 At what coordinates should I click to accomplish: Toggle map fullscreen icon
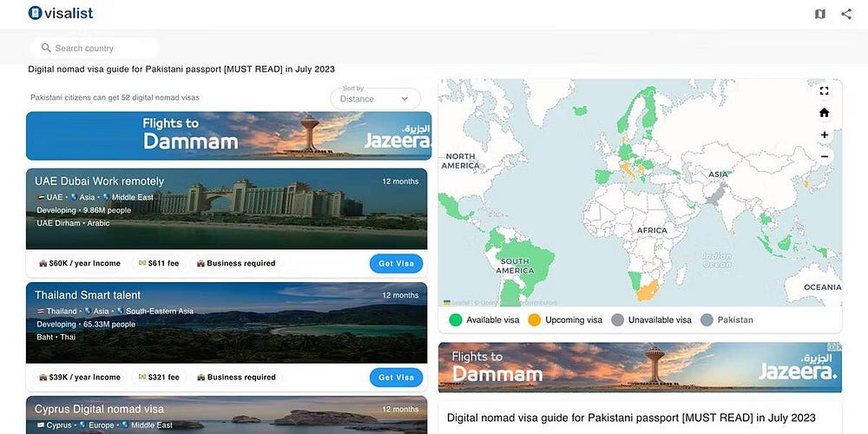(824, 91)
